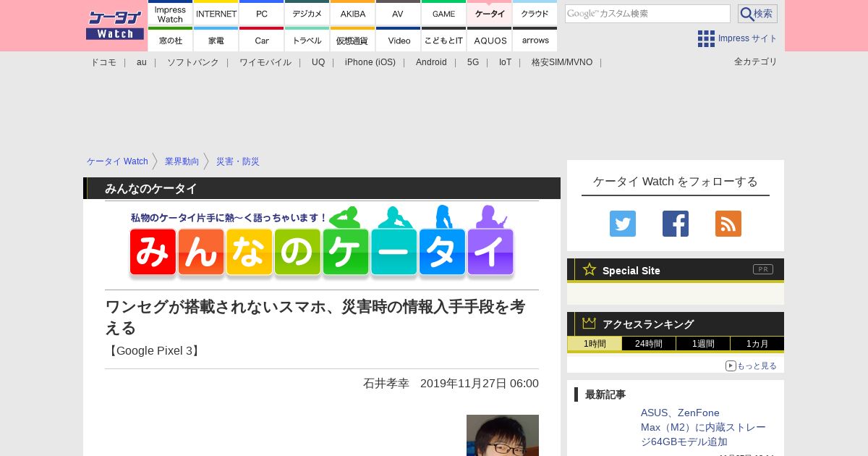The width and height of the screenshot is (868, 456).
Task: Open the Impress Watch nav tab
Action: pos(171,13)
